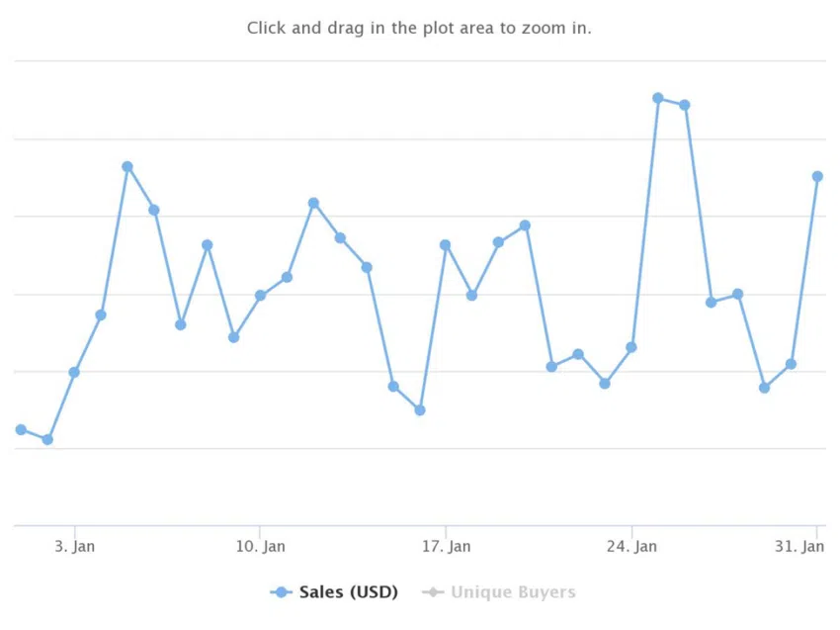Click the 20 Jan data point before the drop
Viewport: 840px width, 630px height.
click(x=525, y=225)
